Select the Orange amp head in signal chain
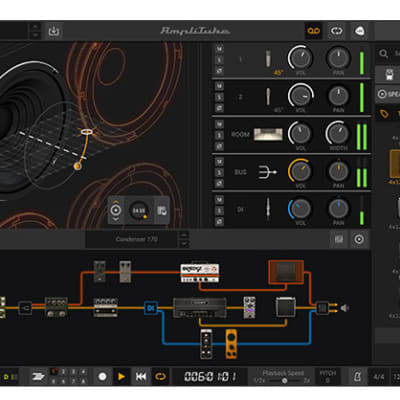The image size is (400, 400). pos(199,273)
